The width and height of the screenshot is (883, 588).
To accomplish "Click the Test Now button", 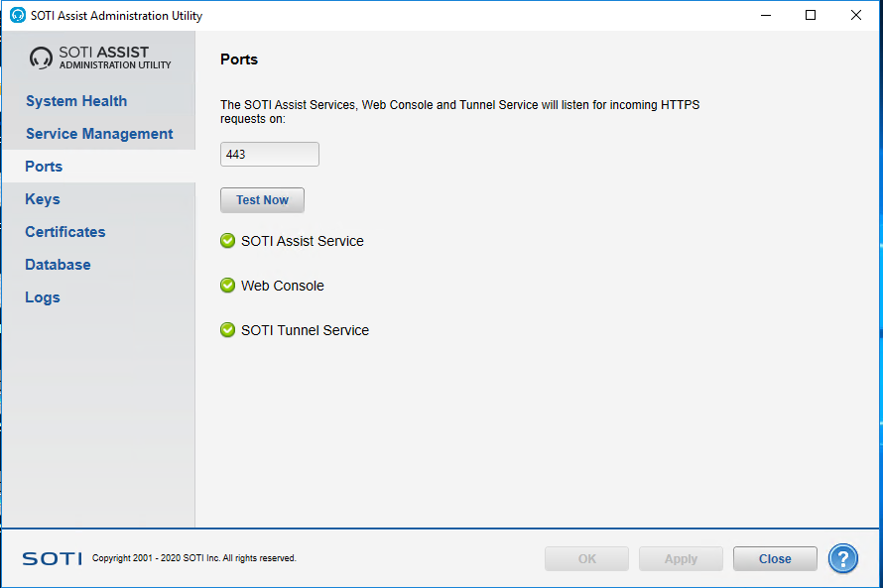I will click(x=263, y=200).
